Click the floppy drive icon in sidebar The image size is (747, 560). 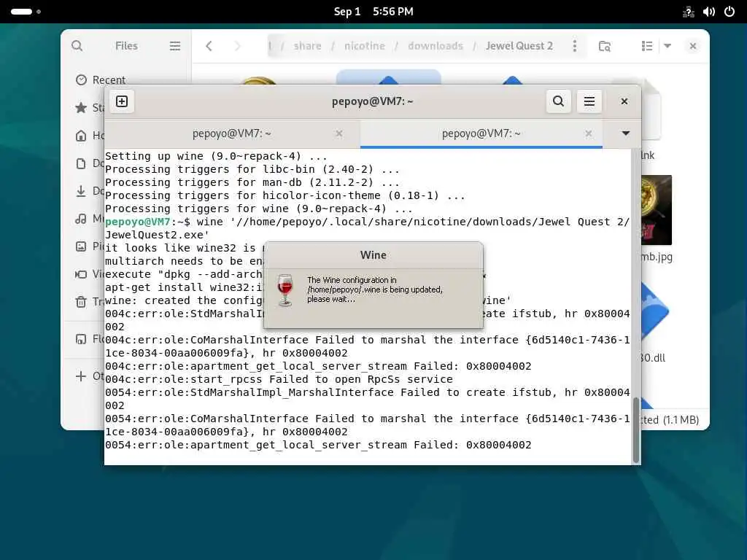point(81,339)
